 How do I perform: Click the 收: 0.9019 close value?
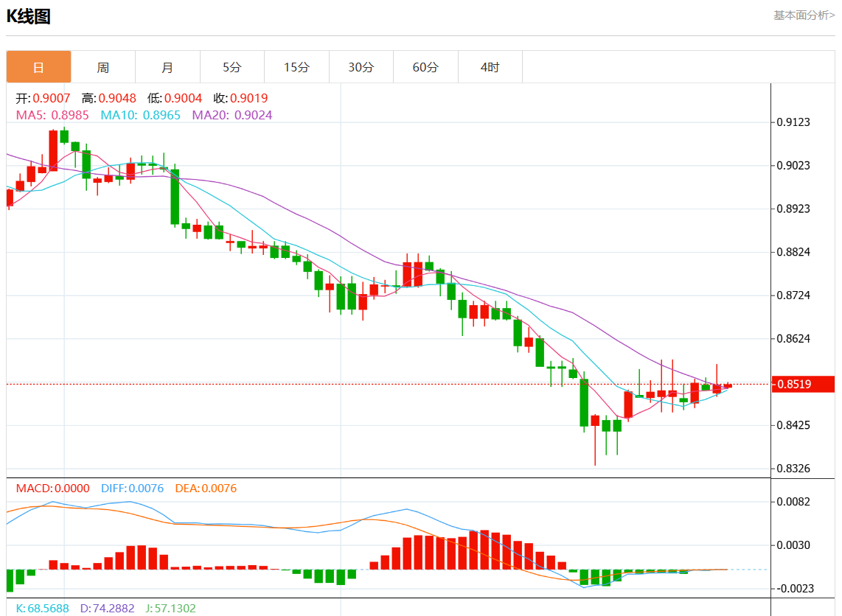[240, 98]
